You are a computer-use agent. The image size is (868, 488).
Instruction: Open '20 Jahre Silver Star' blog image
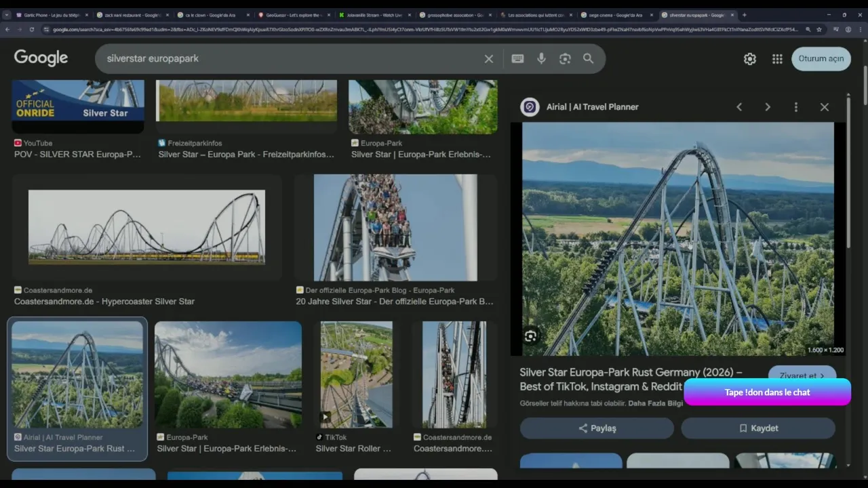click(395, 228)
